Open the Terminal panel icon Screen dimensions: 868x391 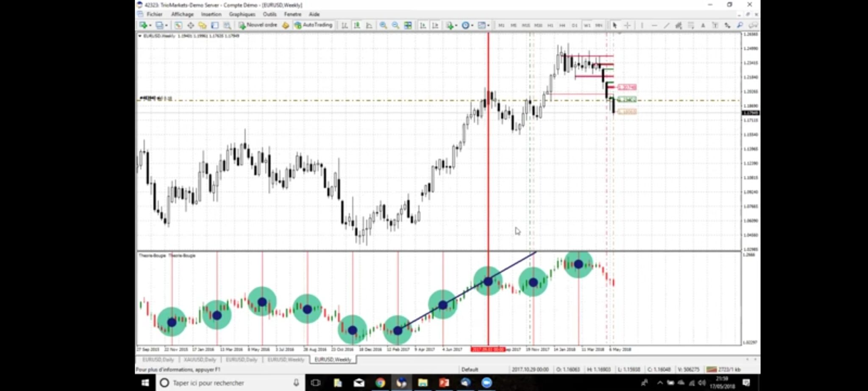click(x=215, y=25)
